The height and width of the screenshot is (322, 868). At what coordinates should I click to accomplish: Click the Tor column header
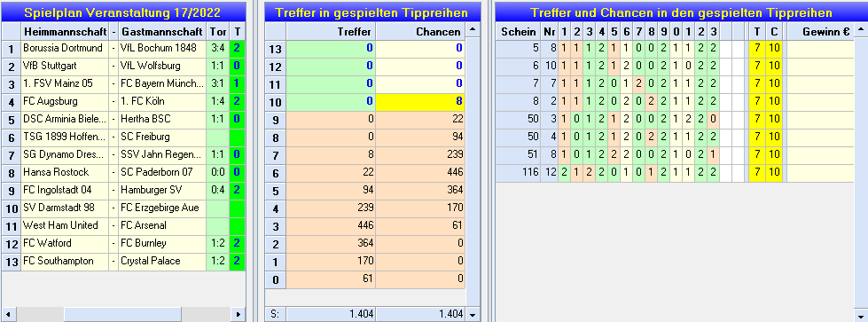pyautogui.click(x=218, y=31)
